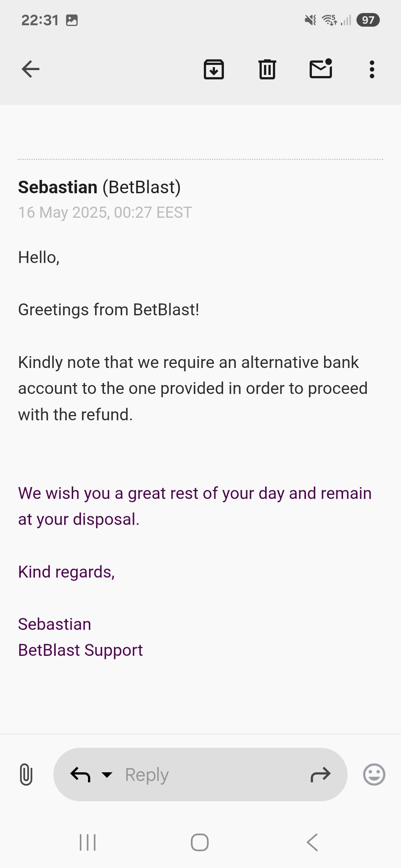Tap the status bar clock 22:31

(x=40, y=20)
